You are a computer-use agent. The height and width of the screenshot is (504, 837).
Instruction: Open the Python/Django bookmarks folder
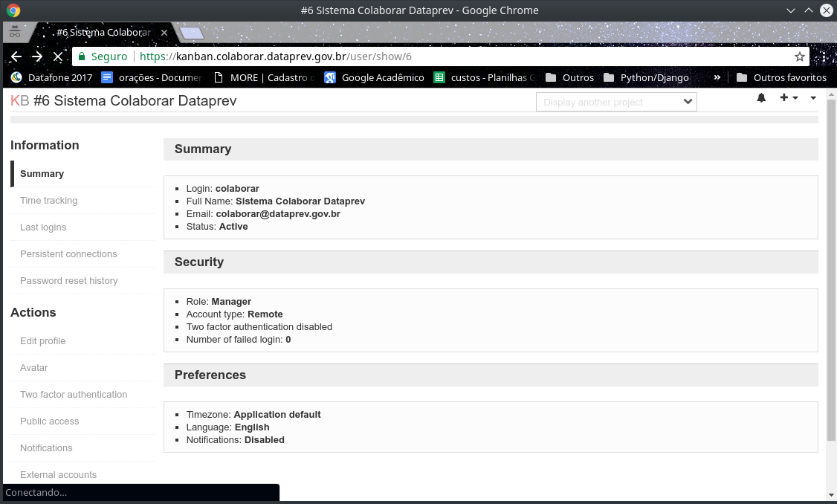click(x=646, y=77)
